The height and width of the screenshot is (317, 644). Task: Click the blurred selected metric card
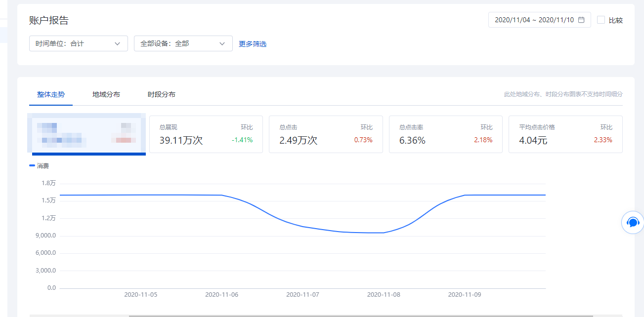[87, 134]
